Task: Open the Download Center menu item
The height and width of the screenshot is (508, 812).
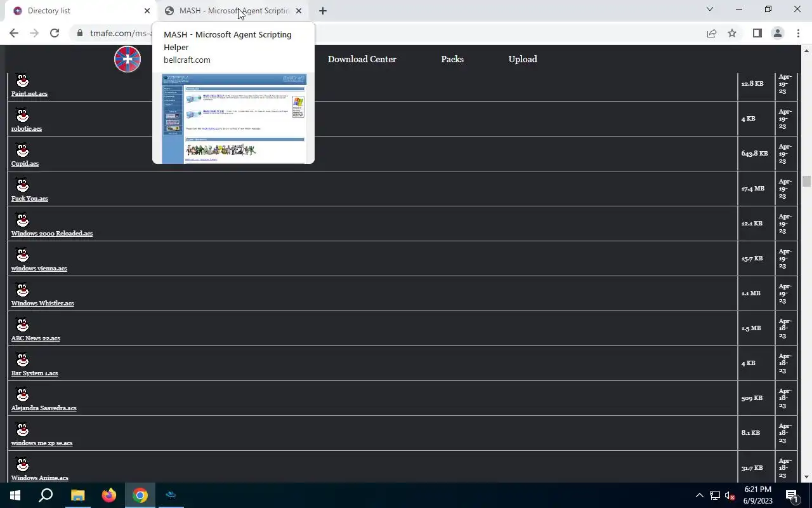Action: click(362, 59)
